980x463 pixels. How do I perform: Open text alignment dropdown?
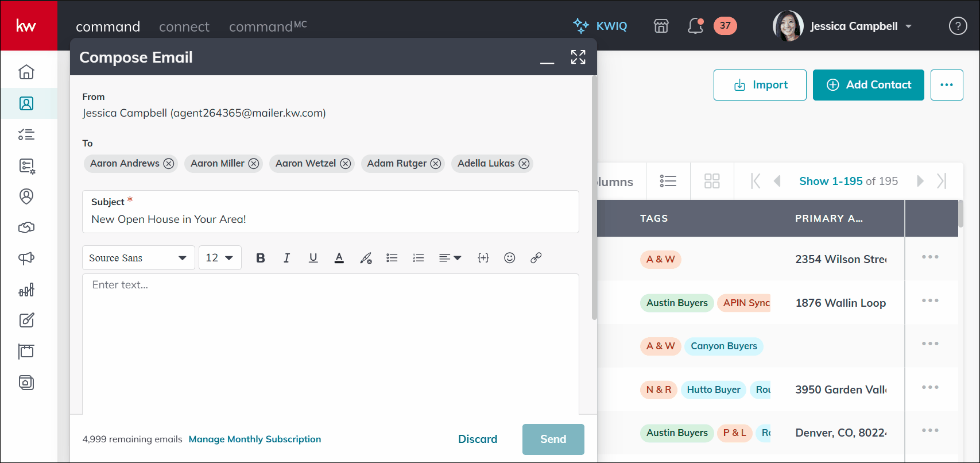coord(450,258)
